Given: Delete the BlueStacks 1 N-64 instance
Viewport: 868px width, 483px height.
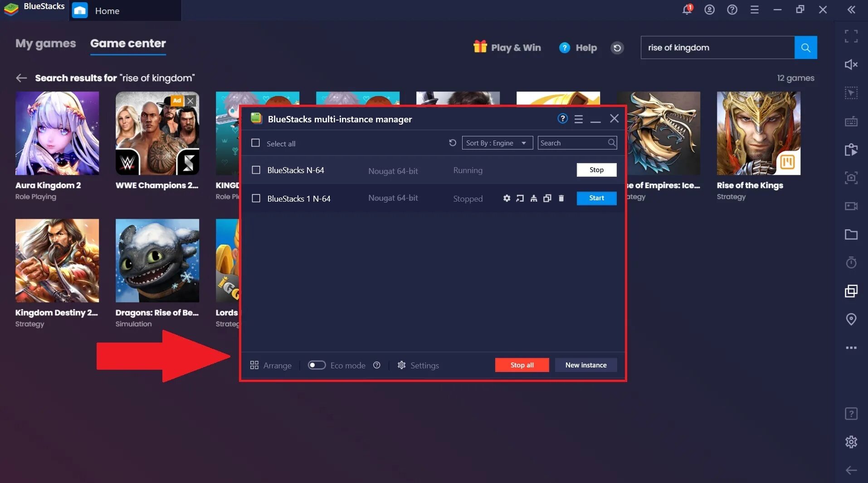Looking at the screenshot, I should tap(561, 198).
